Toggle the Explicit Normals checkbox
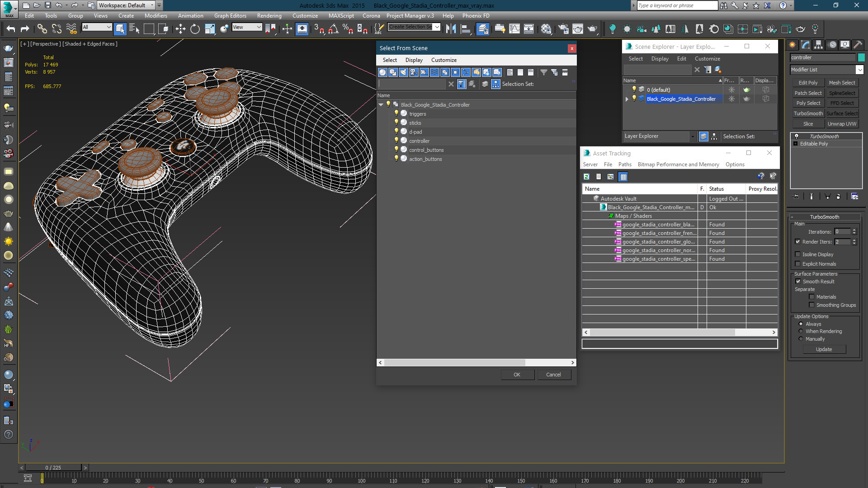868x488 pixels. point(798,264)
